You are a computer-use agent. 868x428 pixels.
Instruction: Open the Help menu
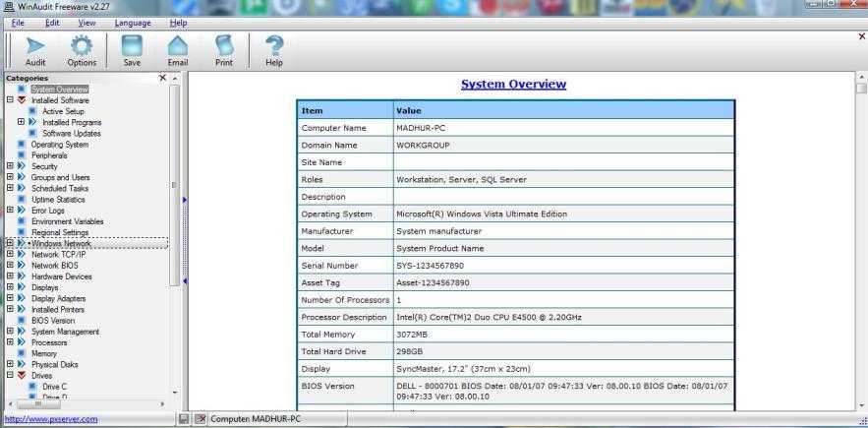(x=178, y=23)
